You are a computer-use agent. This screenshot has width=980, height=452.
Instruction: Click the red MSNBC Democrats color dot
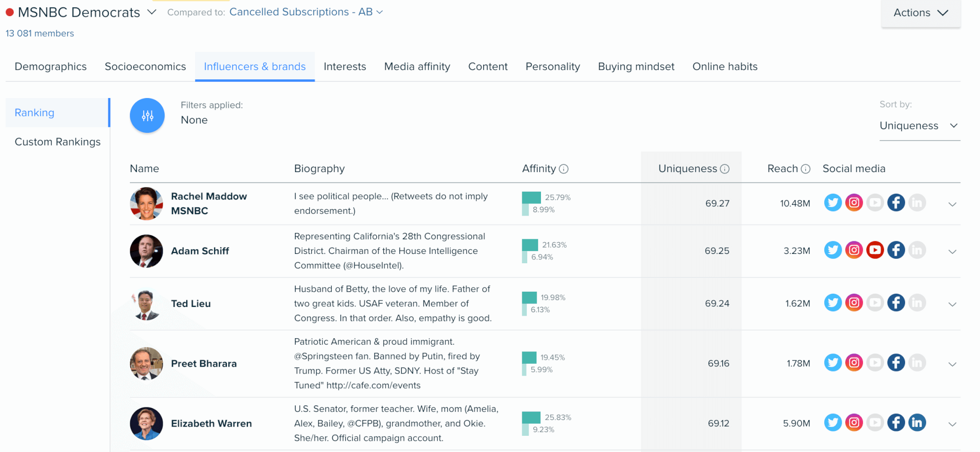[9, 12]
